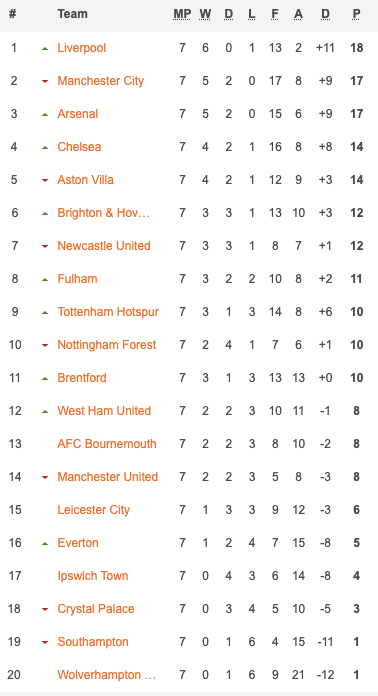Screen dimensions: 378x696
Task: Open the Brighton & Hov… team link
Action: click(x=103, y=213)
